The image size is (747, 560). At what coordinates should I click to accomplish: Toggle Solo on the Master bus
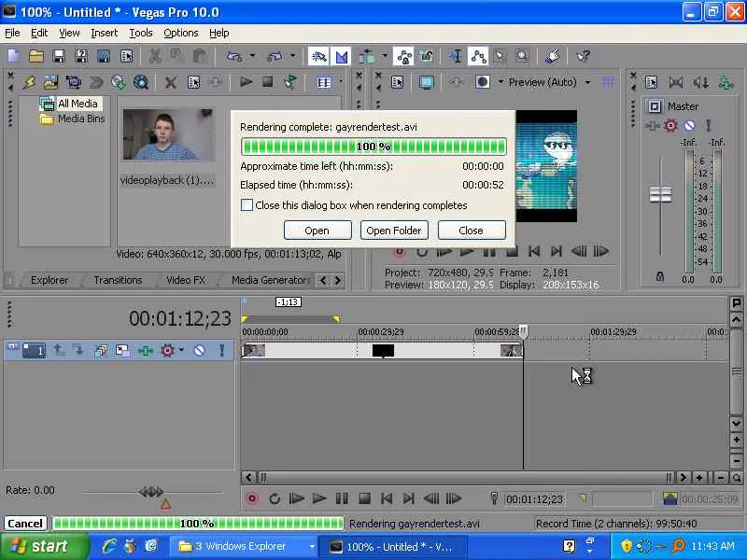(x=709, y=126)
